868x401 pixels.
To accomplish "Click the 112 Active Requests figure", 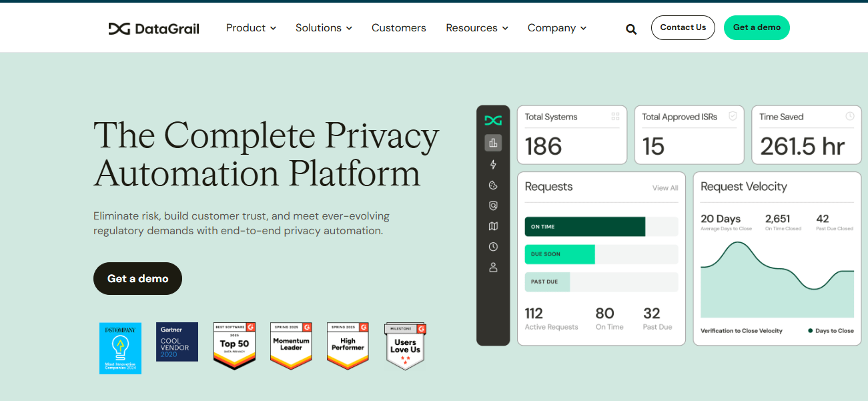I will tap(534, 314).
